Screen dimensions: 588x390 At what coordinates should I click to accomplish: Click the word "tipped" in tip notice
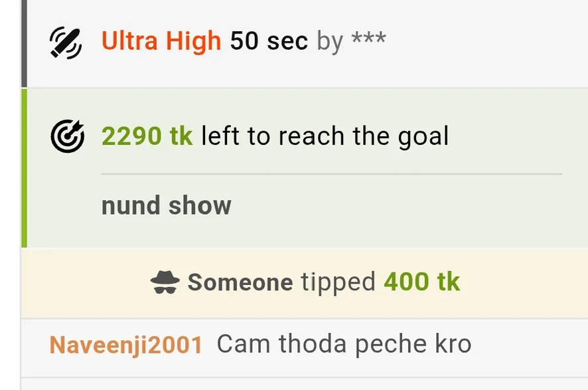click(x=338, y=283)
